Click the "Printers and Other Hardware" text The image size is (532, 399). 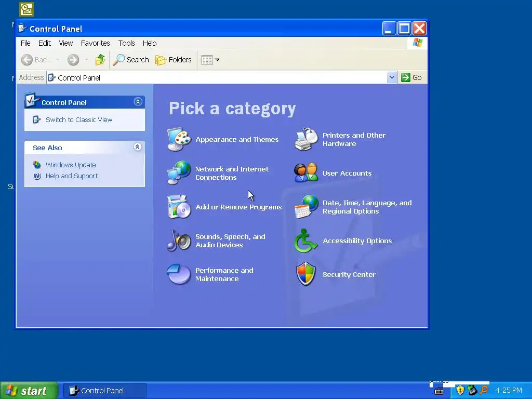tap(354, 139)
